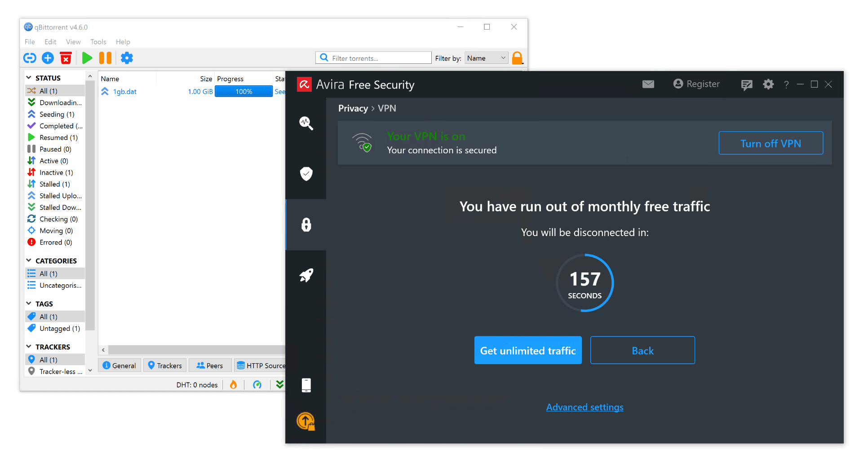
Task: Open Avira Status scan magnifier sidebar icon
Action: click(306, 123)
